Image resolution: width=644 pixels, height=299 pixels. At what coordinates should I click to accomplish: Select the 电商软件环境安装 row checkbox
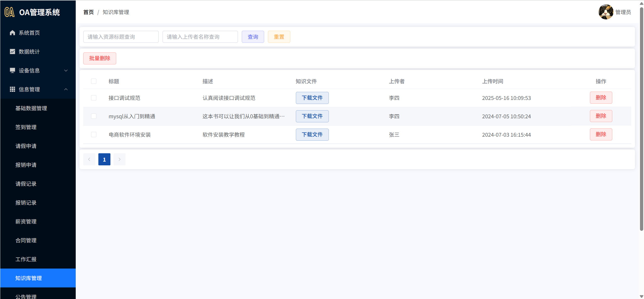[94, 135]
